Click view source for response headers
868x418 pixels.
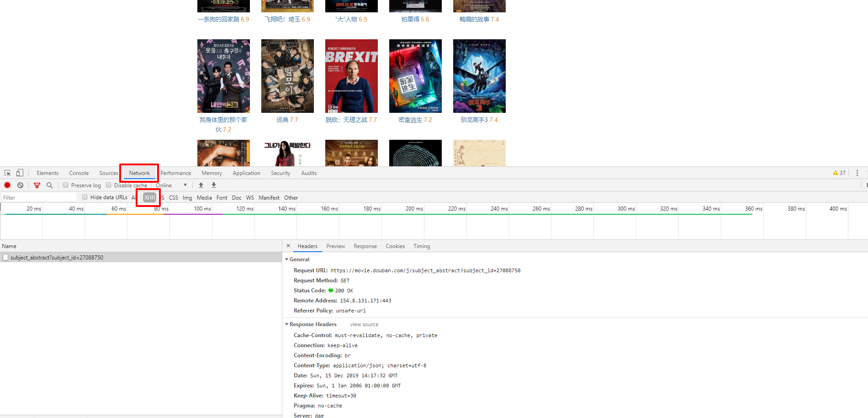click(x=364, y=324)
